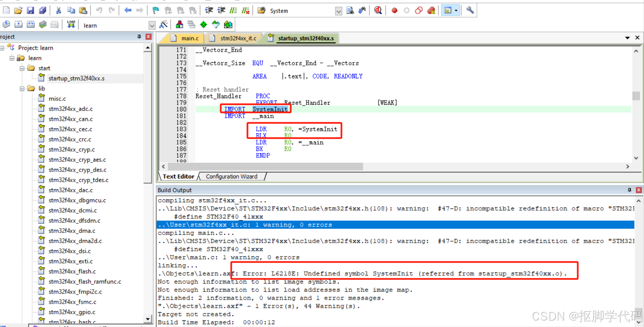Insert a bookmark with the flag icon
Image resolution: width=644 pixels, height=327 pixels.
pos(156,10)
